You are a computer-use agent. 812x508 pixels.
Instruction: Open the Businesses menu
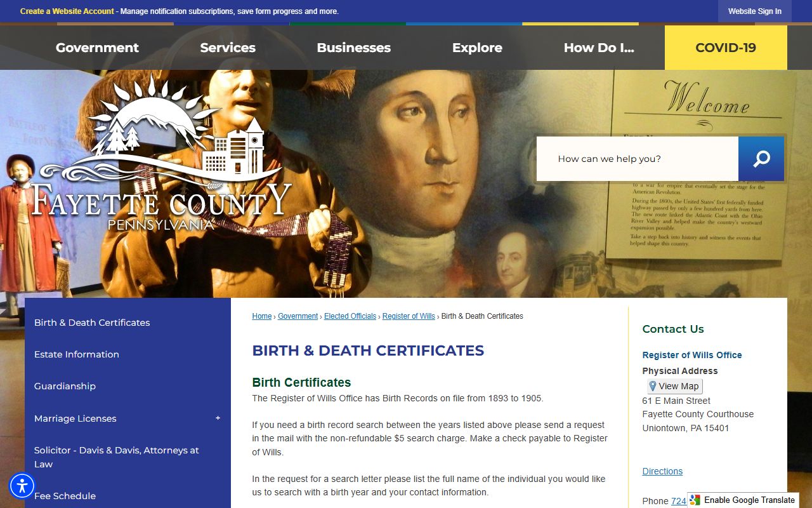tap(353, 48)
